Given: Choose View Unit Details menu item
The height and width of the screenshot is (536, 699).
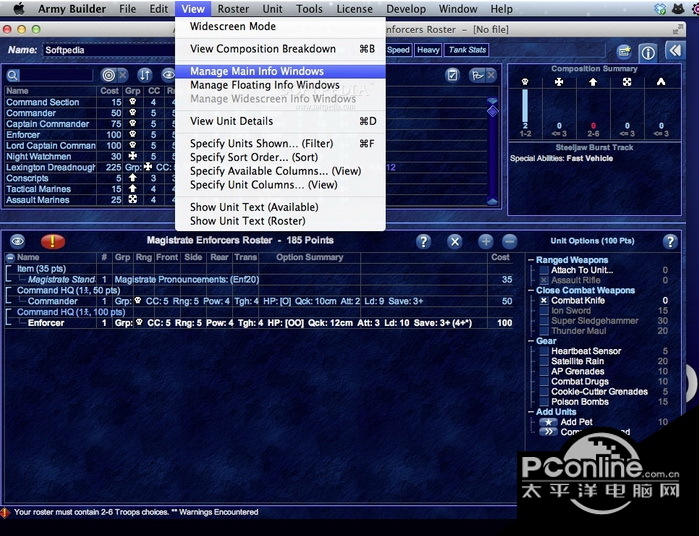Looking at the screenshot, I should click(x=280, y=121).
